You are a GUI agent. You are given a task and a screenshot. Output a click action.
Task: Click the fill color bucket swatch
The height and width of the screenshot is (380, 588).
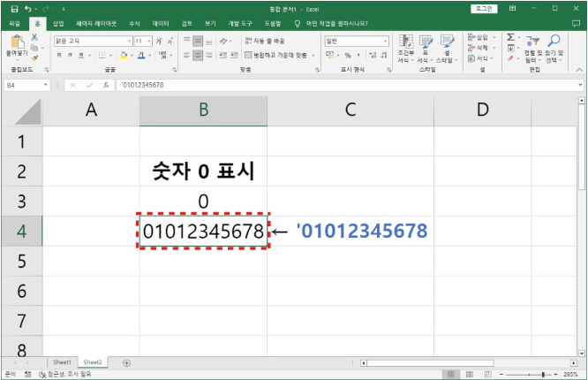[x=124, y=55]
